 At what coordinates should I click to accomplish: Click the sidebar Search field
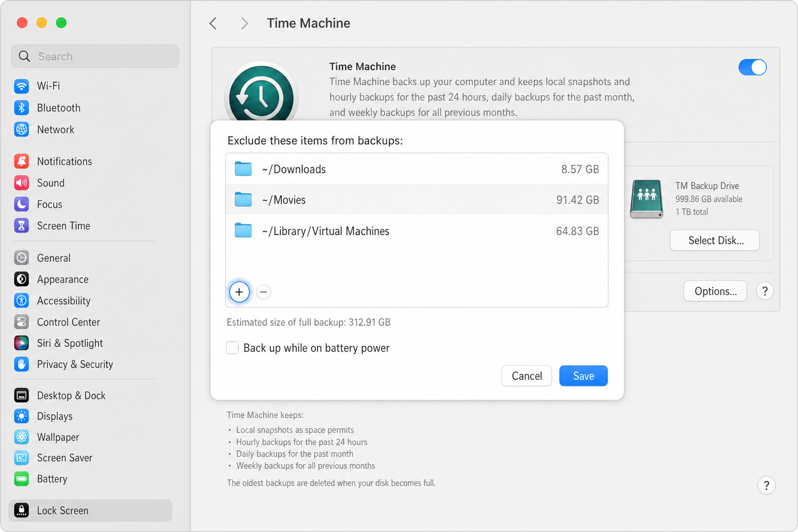click(95, 56)
